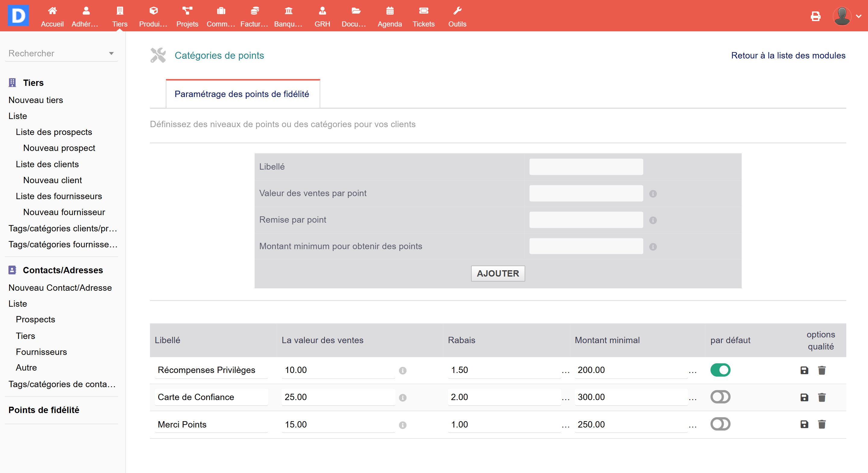Delete the Carte de Confiance category
This screenshot has height=473, width=868.
[x=822, y=397]
